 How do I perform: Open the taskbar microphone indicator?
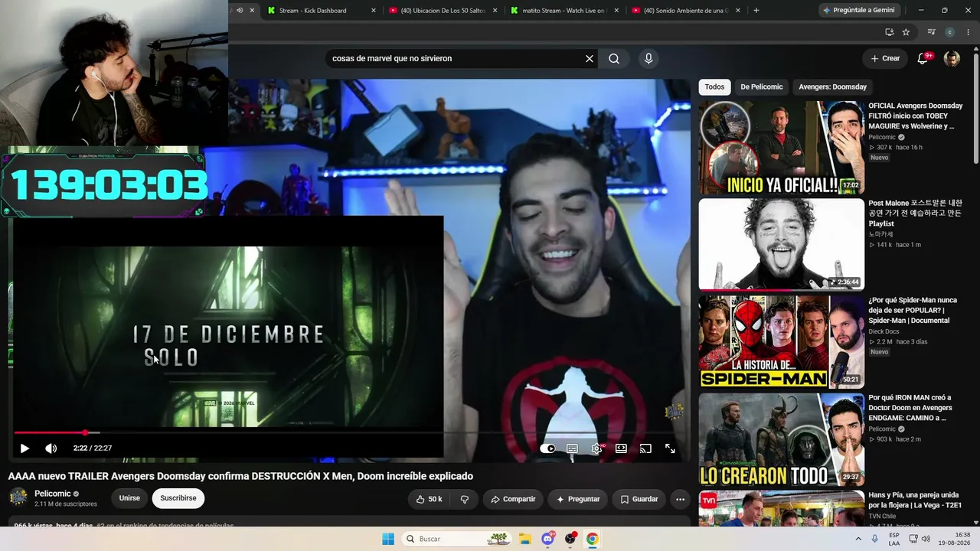pyautogui.click(x=874, y=539)
